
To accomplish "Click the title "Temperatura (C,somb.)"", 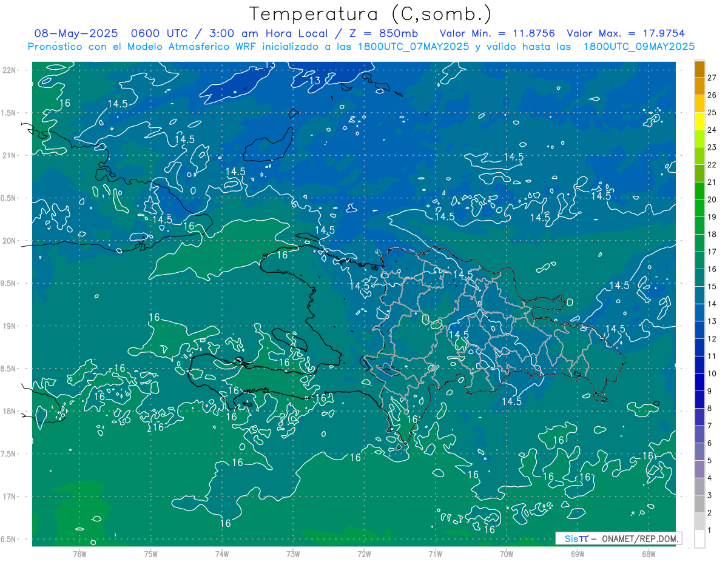I will [x=370, y=15].
